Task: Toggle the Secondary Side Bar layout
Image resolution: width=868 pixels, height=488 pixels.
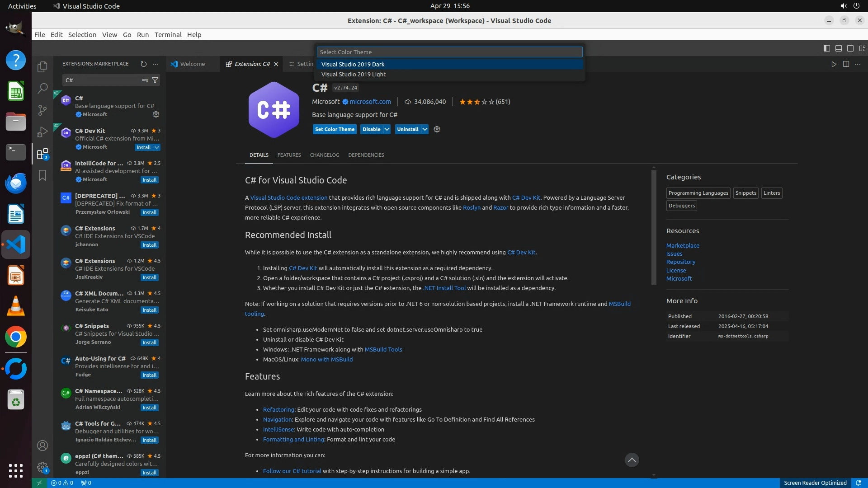Action: click(x=850, y=48)
